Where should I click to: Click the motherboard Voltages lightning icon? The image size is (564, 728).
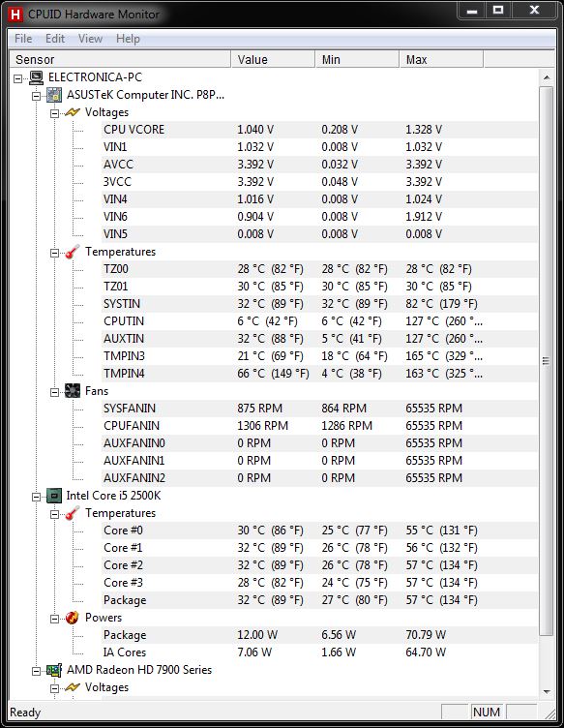(73, 112)
